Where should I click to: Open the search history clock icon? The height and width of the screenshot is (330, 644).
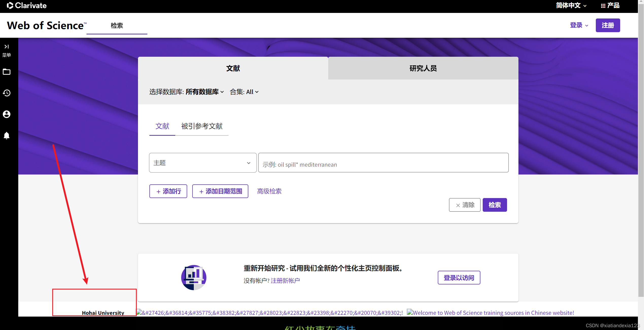pos(7,93)
